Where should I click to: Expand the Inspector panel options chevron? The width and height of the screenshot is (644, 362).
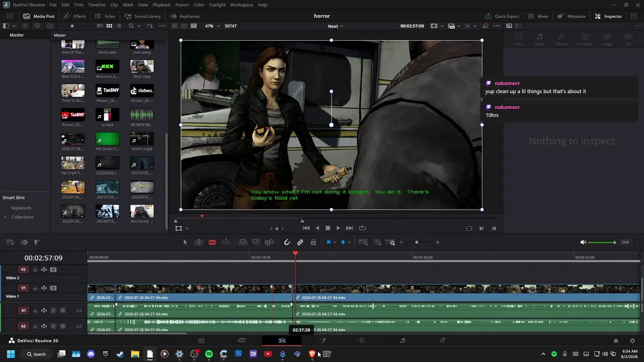point(633,16)
